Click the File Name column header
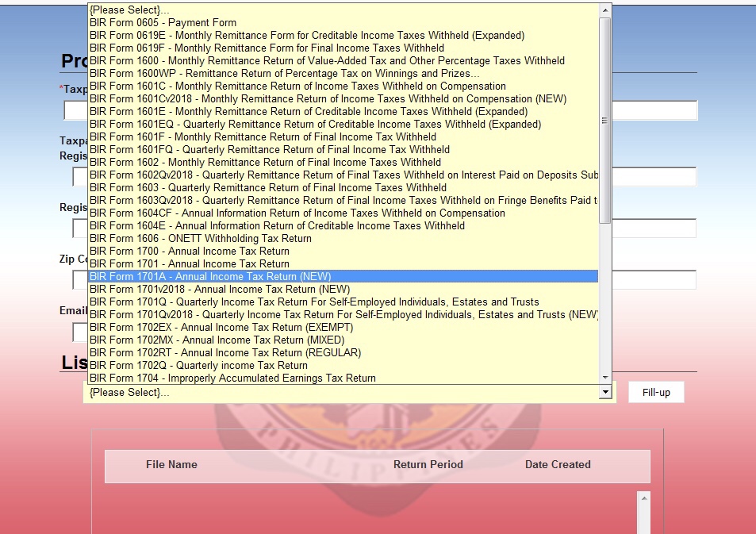This screenshot has height=534, width=756. click(x=171, y=465)
